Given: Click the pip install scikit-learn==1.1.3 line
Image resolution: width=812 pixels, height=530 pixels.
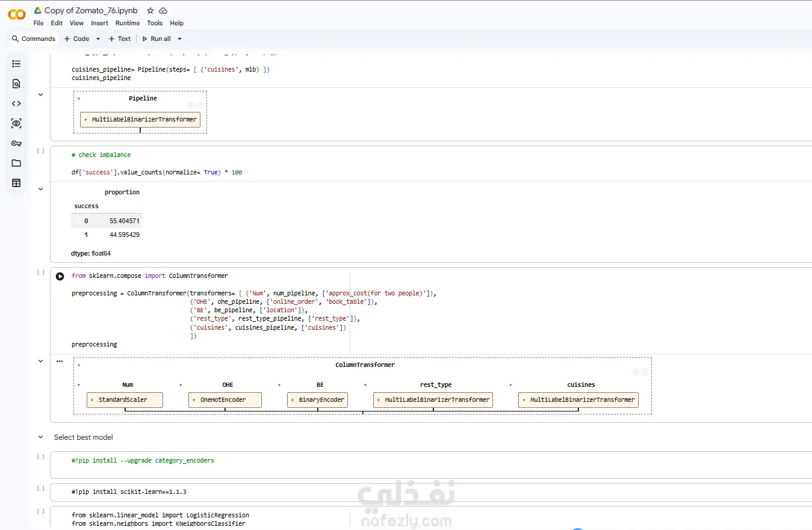Looking at the screenshot, I should 129,491.
